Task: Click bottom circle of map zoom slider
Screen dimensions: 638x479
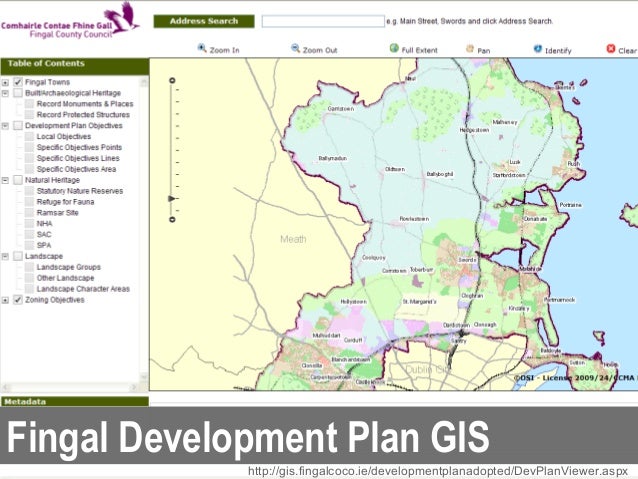Action: click(172, 220)
